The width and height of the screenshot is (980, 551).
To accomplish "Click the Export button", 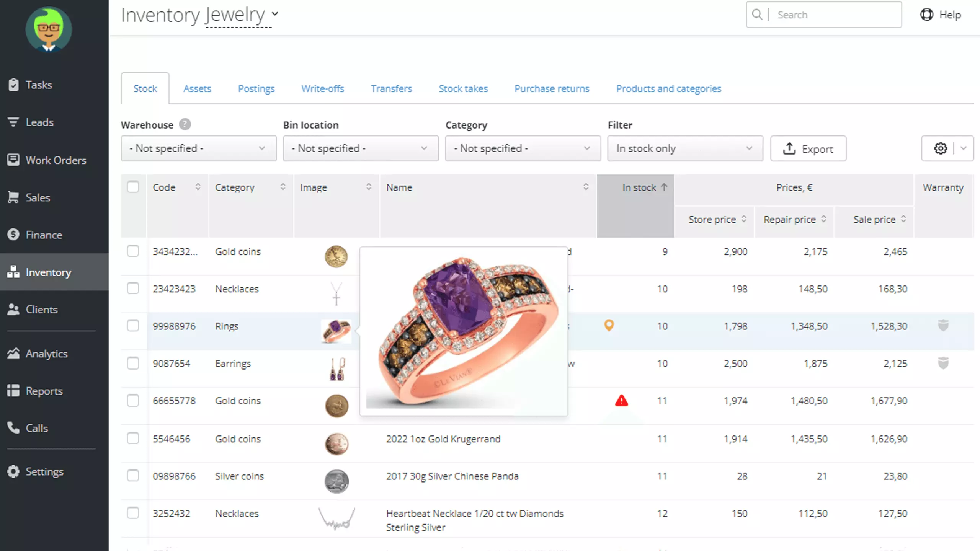I will (808, 148).
